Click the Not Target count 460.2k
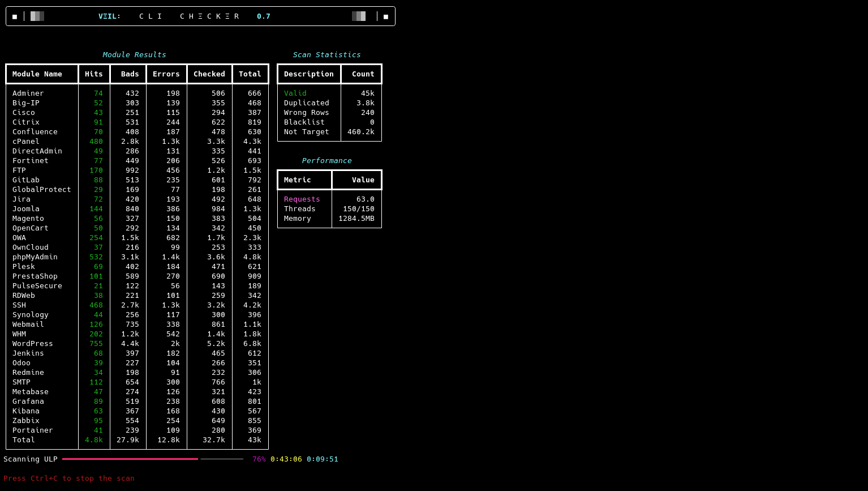The image size is (868, 491). click(x=361, y=132)
